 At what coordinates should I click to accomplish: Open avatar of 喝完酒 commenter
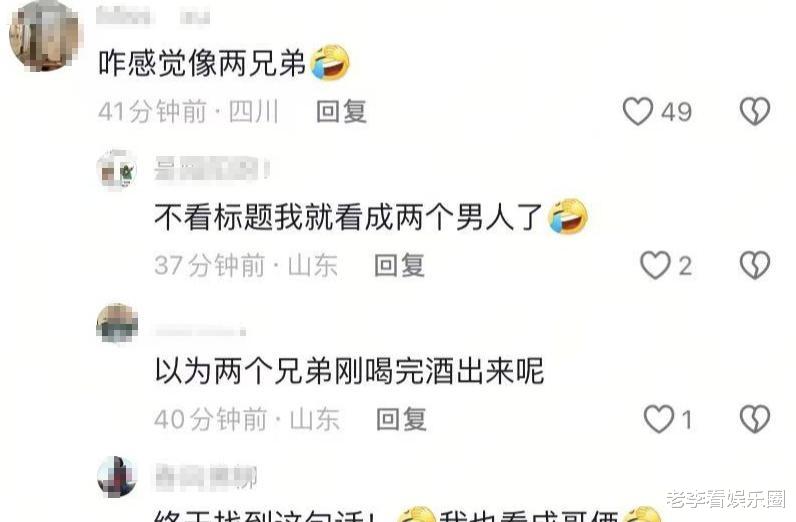click(x=117, y=323)
